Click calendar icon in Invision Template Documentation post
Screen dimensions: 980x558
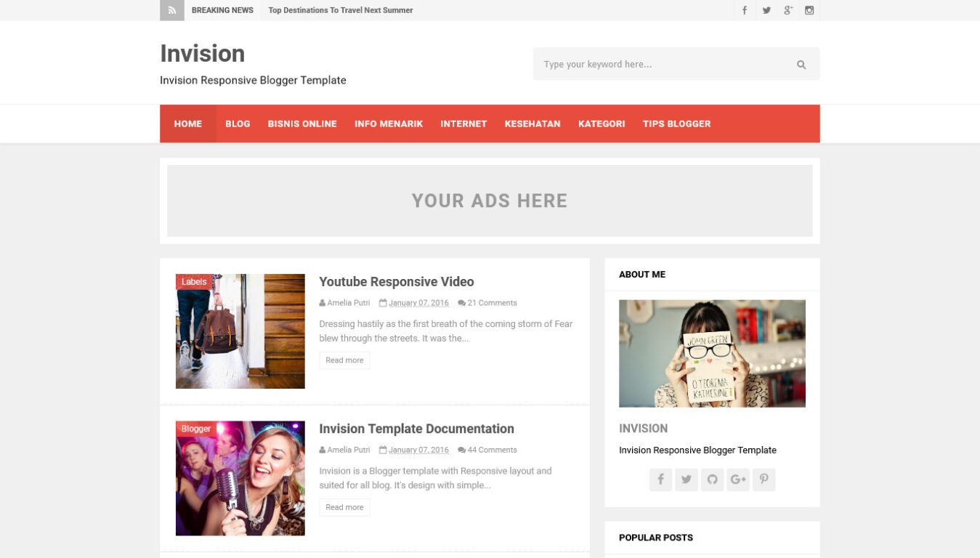pos(383,450)
